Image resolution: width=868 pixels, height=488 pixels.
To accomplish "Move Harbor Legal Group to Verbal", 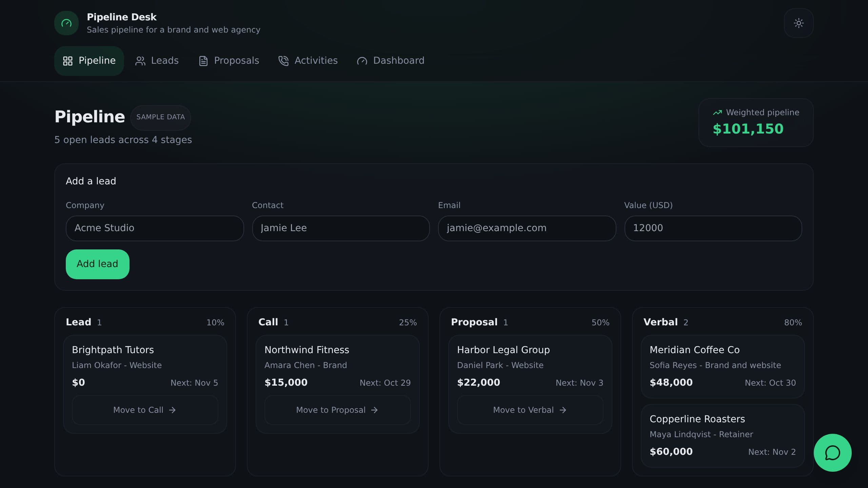I will pyautogui.click(x=530, y=410).
